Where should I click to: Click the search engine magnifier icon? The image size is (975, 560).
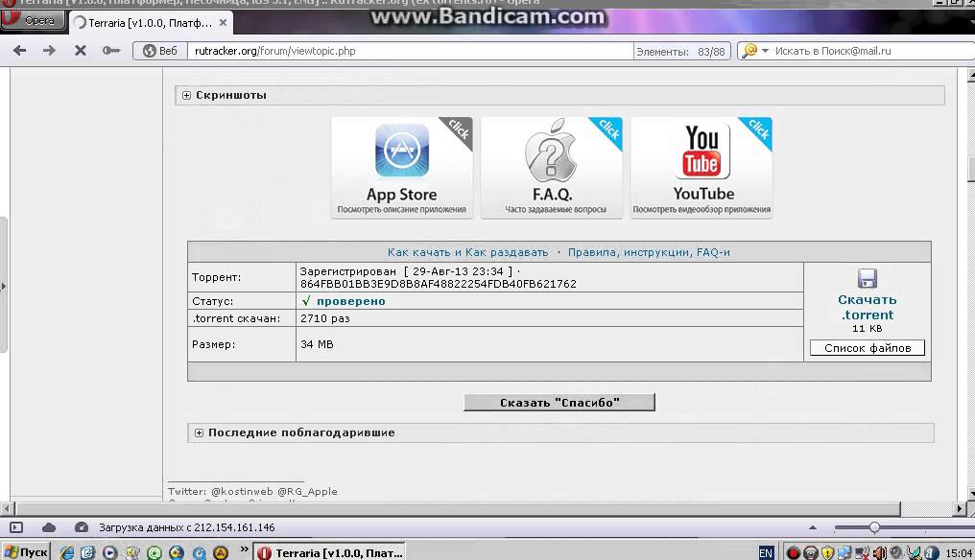tap(749, 51)
